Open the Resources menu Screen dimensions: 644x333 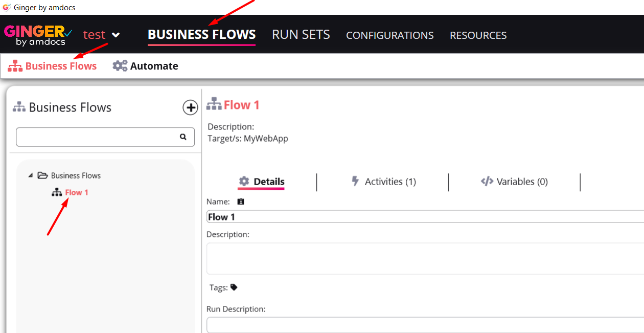[478, 35]
